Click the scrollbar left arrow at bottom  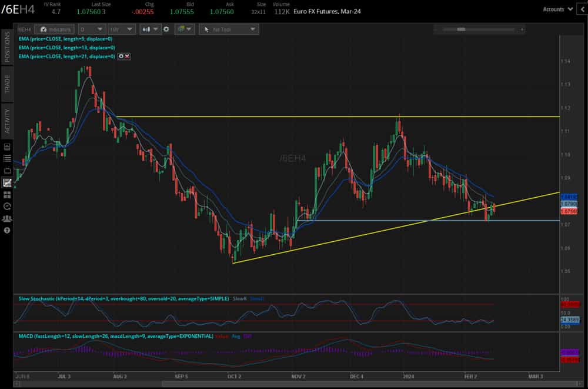pyautogui.click(x=17, y=384)
